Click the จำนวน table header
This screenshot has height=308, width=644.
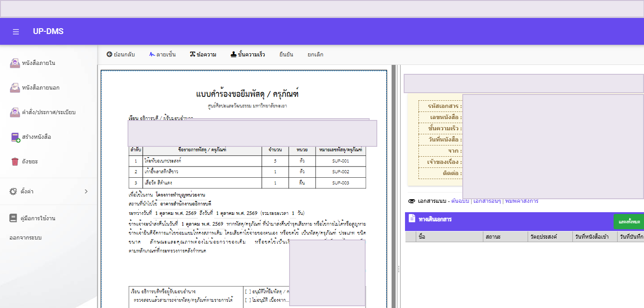tap(275, 150)
